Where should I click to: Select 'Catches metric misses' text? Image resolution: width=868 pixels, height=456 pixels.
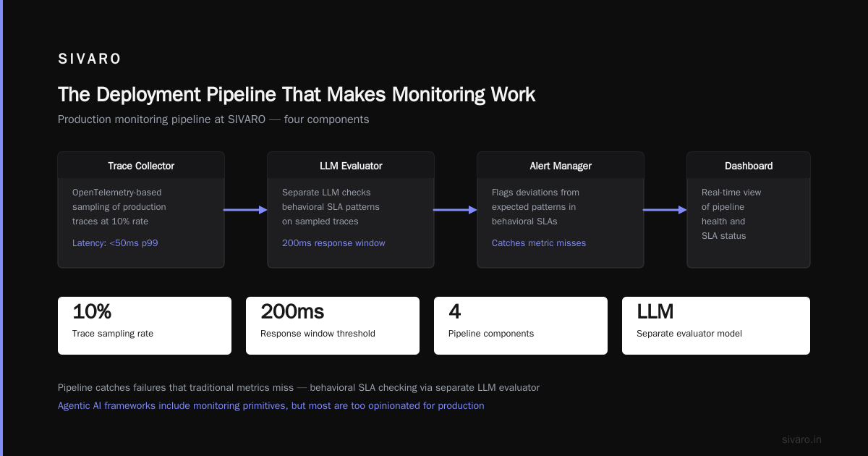539,243
